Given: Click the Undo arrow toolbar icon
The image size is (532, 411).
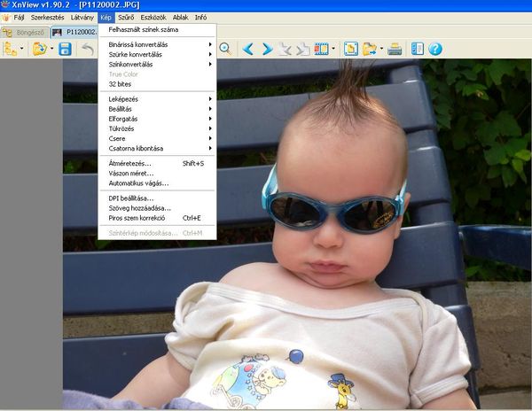Looking at the screenshot, I should pos(88,50).
